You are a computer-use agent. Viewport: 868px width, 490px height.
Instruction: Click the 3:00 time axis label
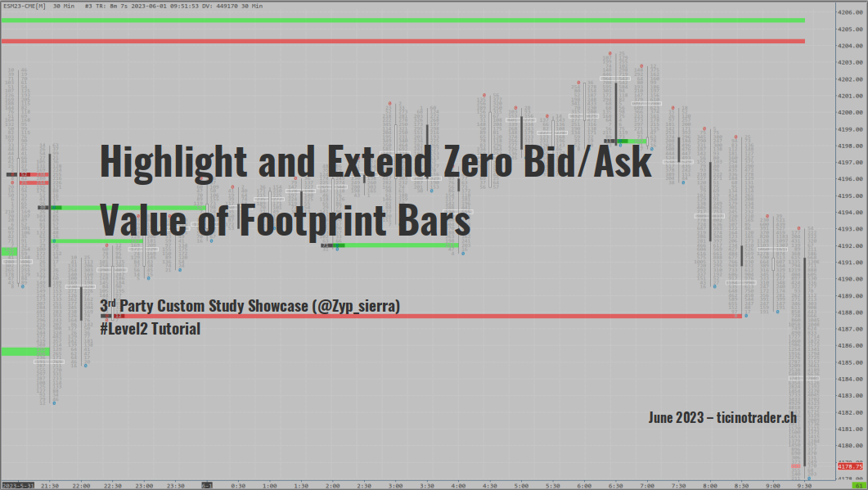pos(395,486)
